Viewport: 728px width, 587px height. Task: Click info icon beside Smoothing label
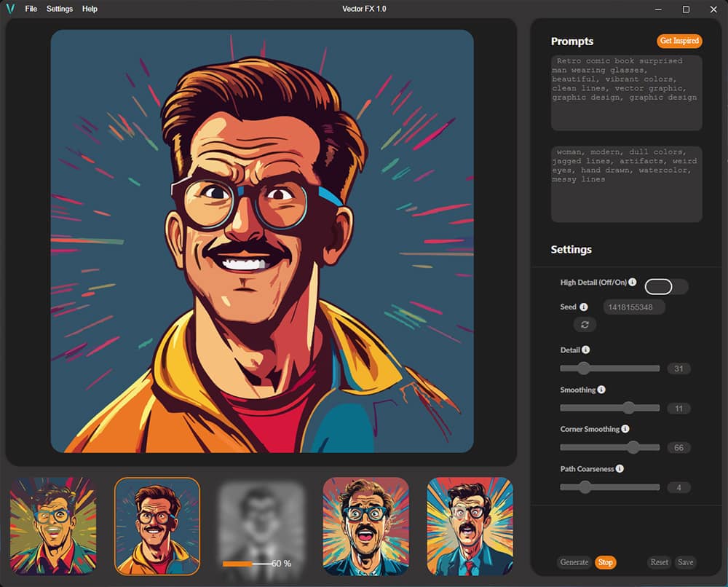tap(601, 390)
